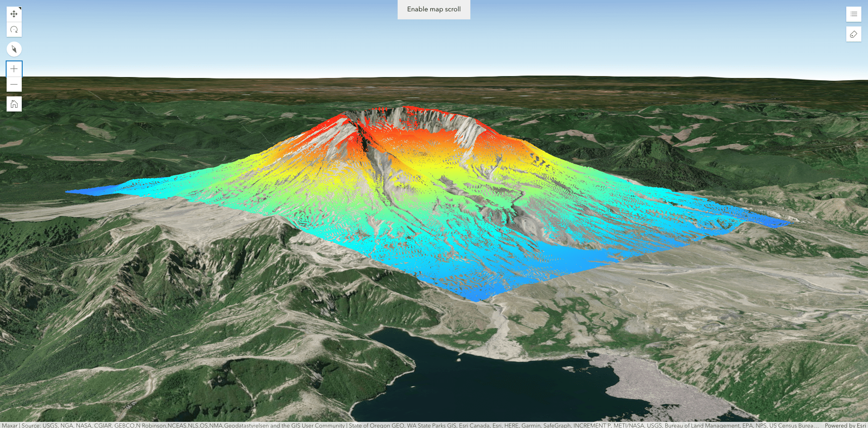Zoom in on the 3D scene
The image size is (868, 428).
click(14, 69)
